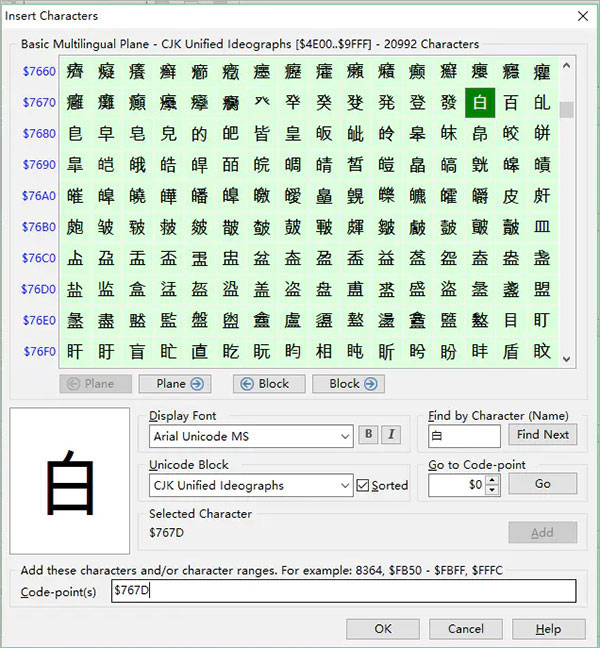Click the Cancel button
This screenshot has height=648, width=600.
pyautogui.click(x=466, y=629)
